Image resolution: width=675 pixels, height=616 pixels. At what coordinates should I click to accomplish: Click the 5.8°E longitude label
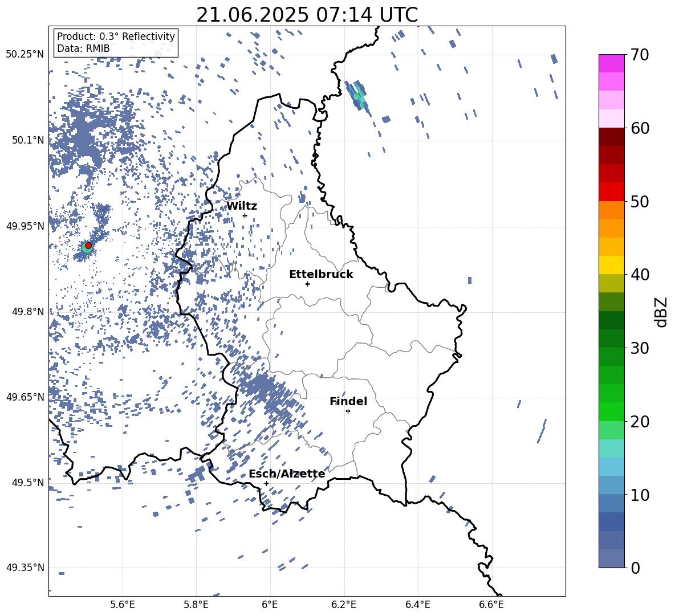click(x=196, y=605)
